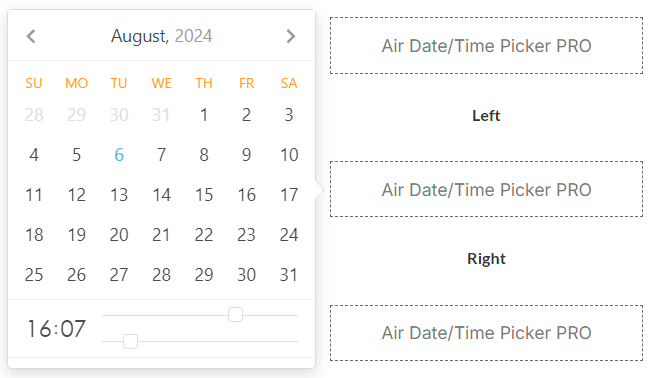Choose August 20 in the grid

(x=119, y=235)
